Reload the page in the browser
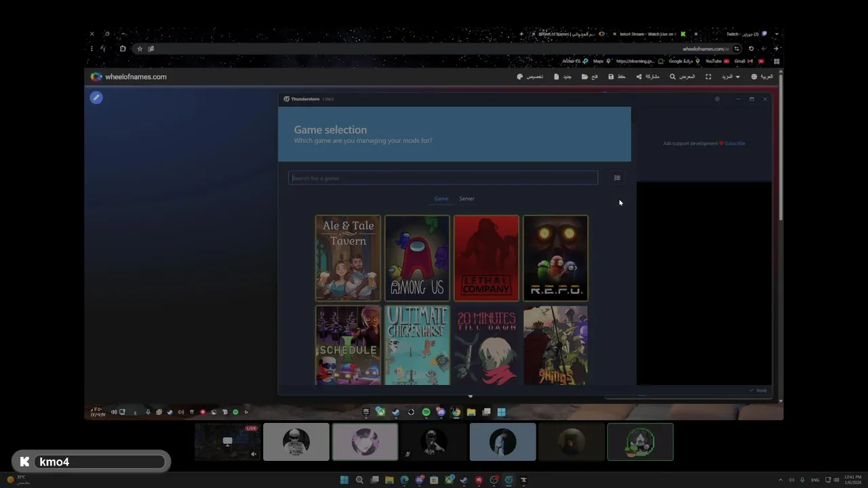 click(x=751, y=49)
